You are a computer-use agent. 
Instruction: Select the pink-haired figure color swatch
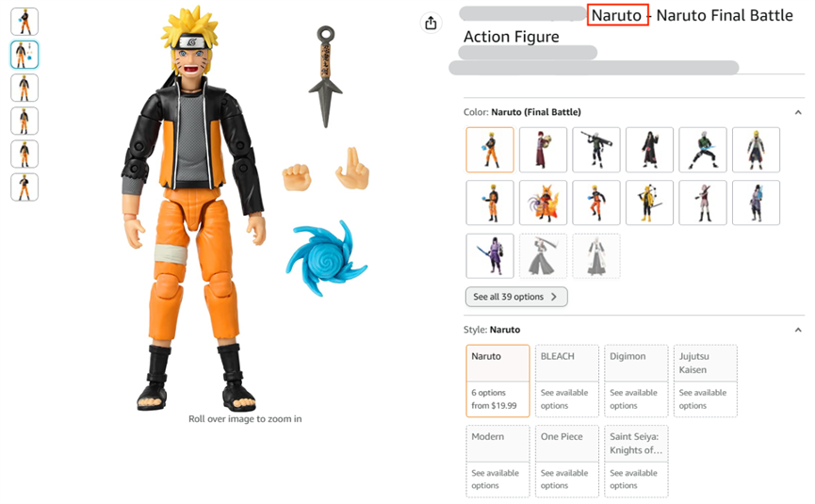coord(703,203)
